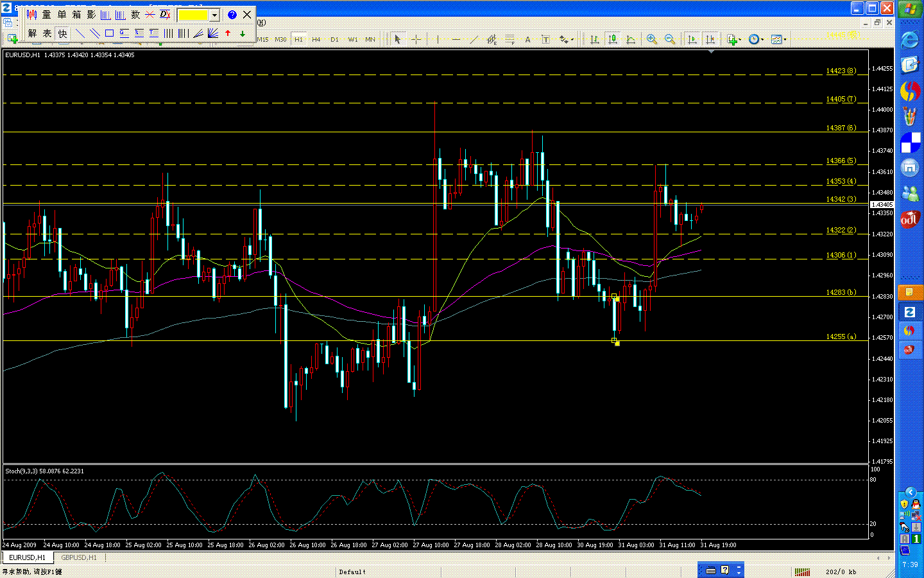The width and height of the screenshot is (924, 578).
Task: Click the red up arrow icon
Action: 228,33
